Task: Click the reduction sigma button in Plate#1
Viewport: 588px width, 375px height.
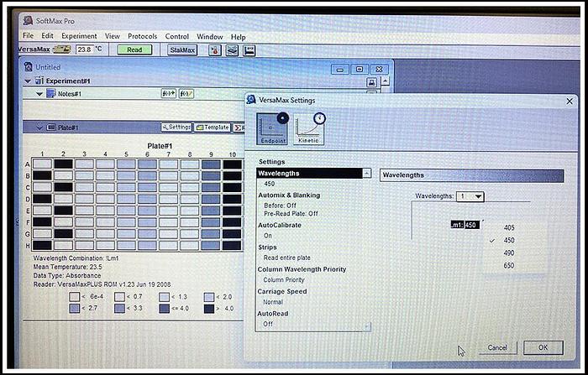Action: pos(239,128)
